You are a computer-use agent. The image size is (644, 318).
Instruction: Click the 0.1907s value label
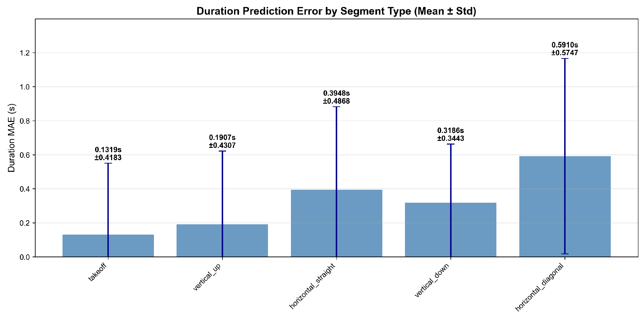222,138
